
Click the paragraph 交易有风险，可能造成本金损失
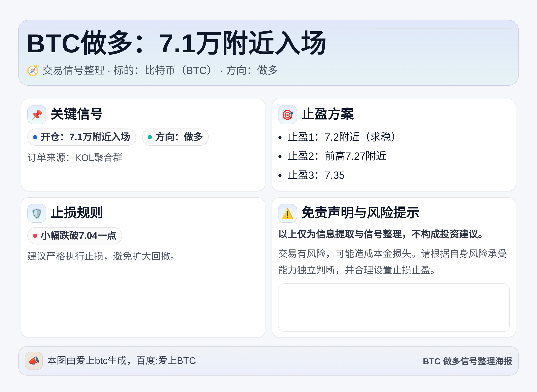(x=392, y=262)
